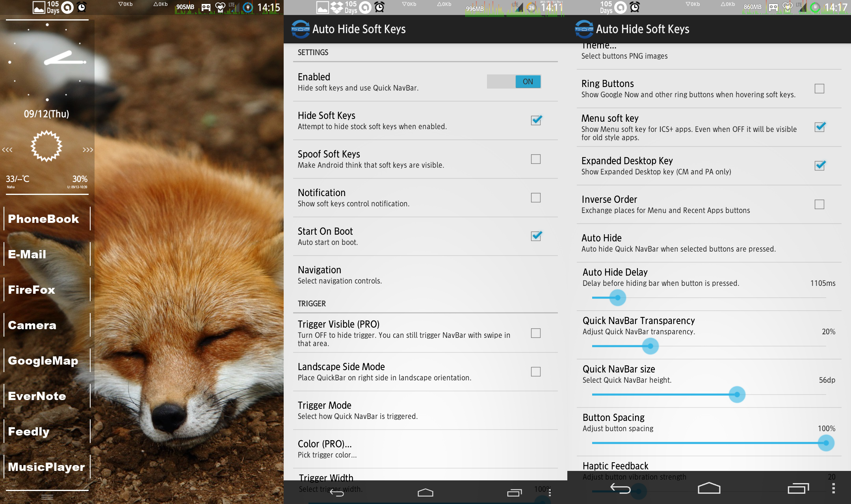Click the Quick NavBar Transparency slider handle
The width and height of the screenshot is (851, 504).
coord(650,346)
